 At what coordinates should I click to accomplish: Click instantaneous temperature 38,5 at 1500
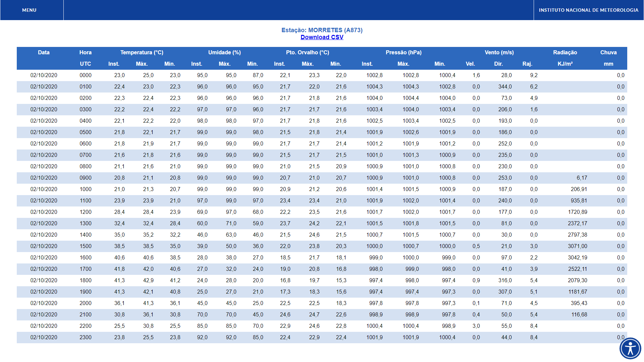[x=119, y=246]
